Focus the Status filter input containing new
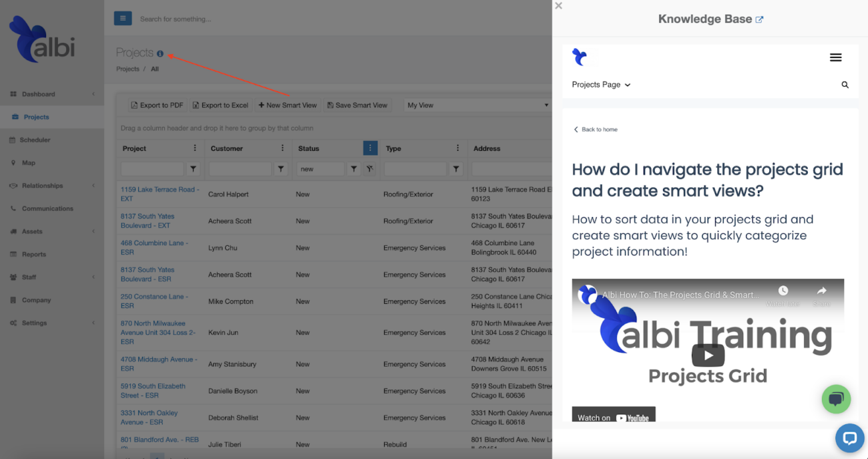 [x=320, y=169]
